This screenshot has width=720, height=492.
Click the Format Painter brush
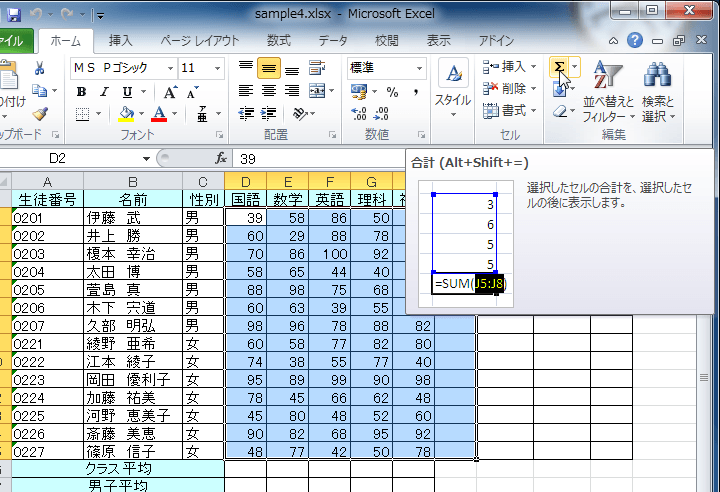pyautogui.click(x=40, y=113)
